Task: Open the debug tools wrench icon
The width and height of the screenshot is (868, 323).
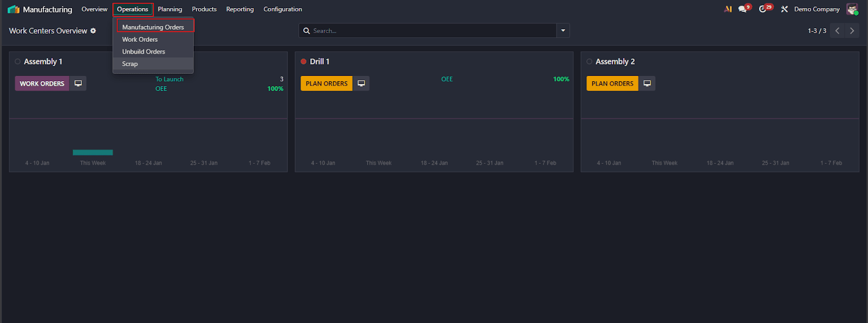Action: 784,9
